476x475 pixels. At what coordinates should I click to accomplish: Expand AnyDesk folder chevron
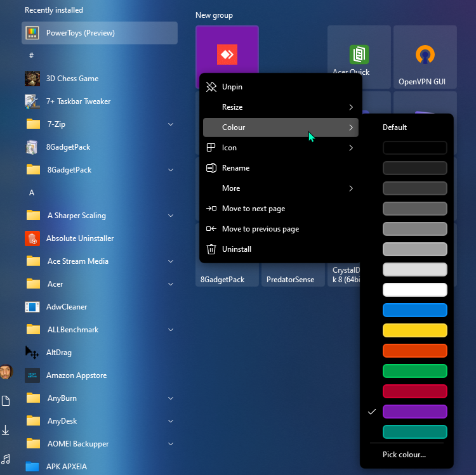pyautogui.click(x=171, y=421)
